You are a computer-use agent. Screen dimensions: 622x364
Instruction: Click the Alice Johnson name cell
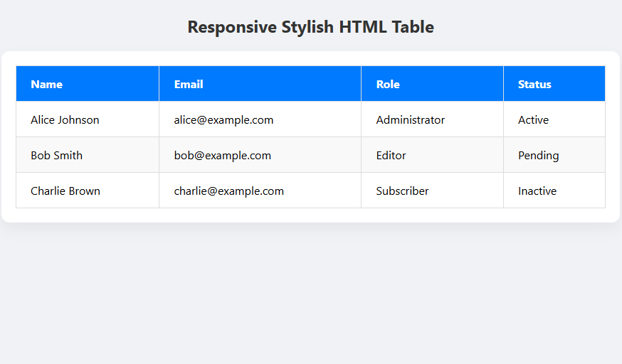(65, 119)
